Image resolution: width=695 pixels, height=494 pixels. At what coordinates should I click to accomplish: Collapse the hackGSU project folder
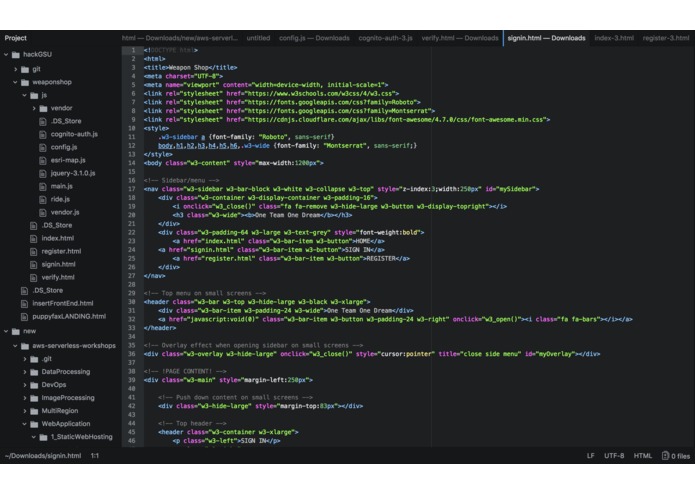point(6,54)
